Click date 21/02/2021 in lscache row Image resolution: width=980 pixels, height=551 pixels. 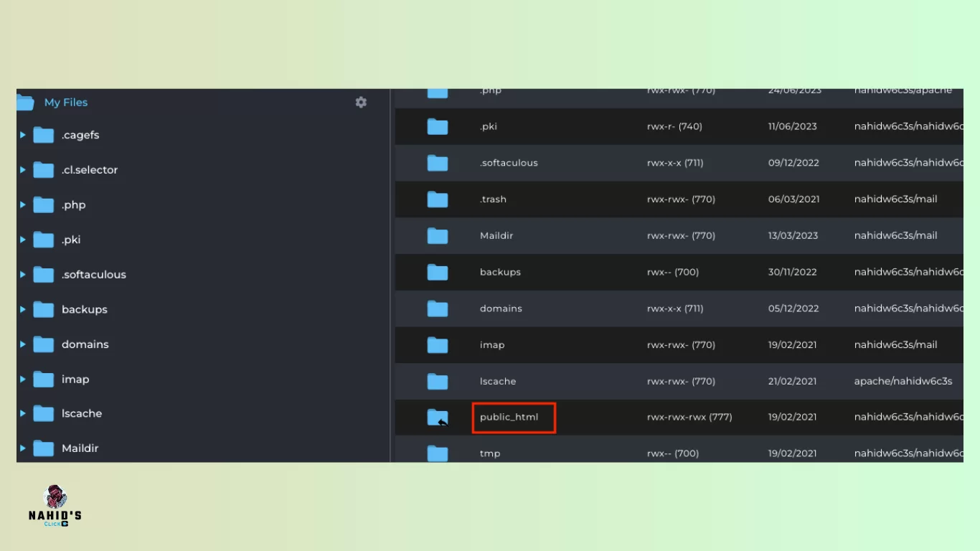coord(792,381)
